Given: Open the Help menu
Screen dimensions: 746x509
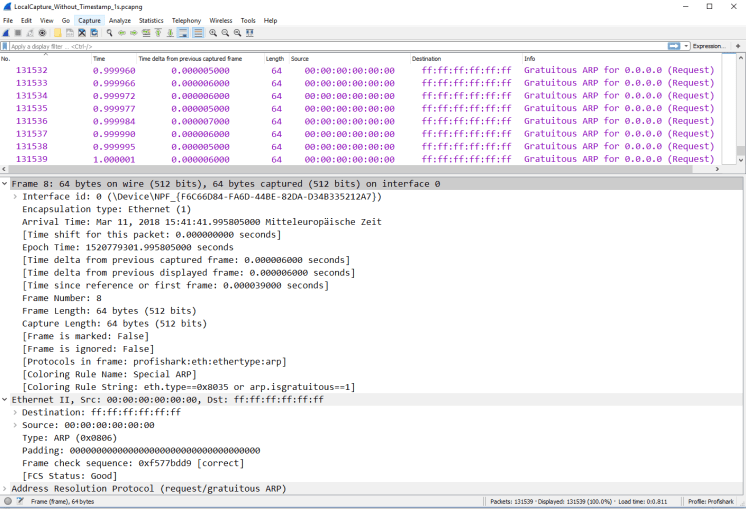Looking at the screenshot, I should point(270,20).
